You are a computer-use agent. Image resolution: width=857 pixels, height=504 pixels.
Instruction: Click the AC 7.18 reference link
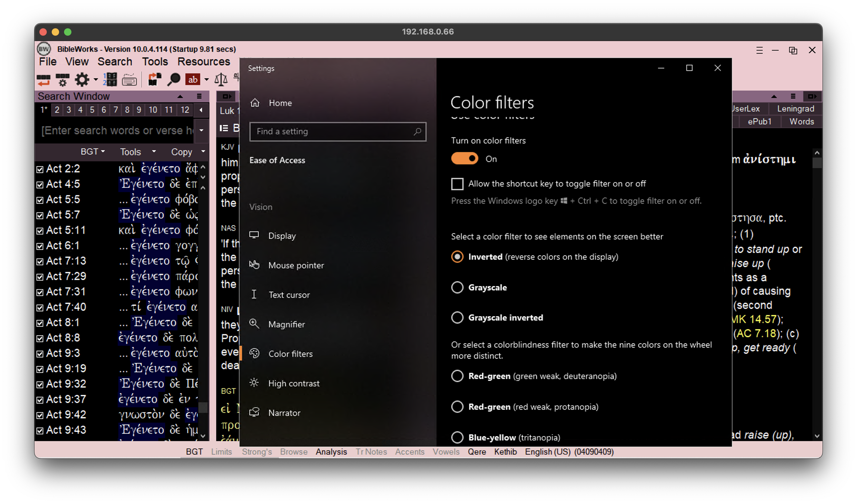[x=757, y=334]
